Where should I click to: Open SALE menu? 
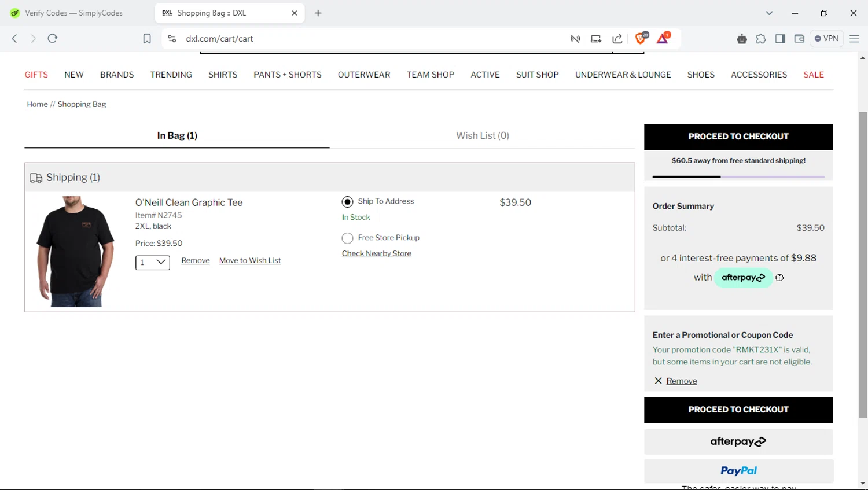click(x=814, y=75)
